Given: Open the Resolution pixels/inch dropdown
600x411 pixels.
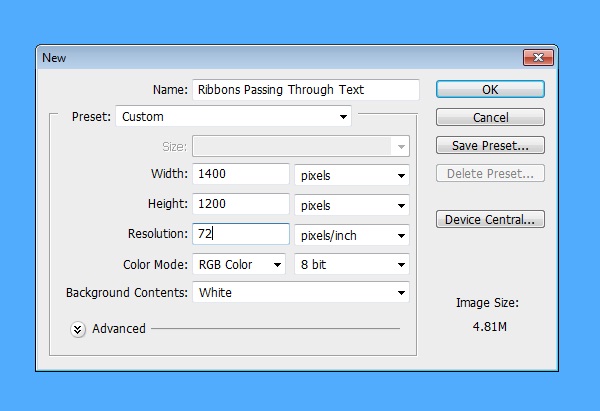Looking at the screenshot, I should [352, 235].
